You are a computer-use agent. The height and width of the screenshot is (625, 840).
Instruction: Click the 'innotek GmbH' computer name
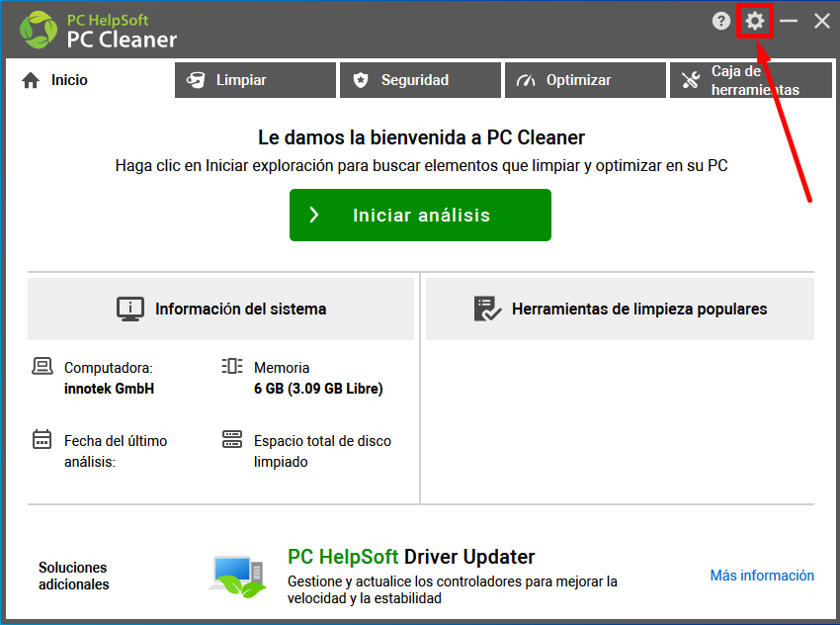pos(110,389)
